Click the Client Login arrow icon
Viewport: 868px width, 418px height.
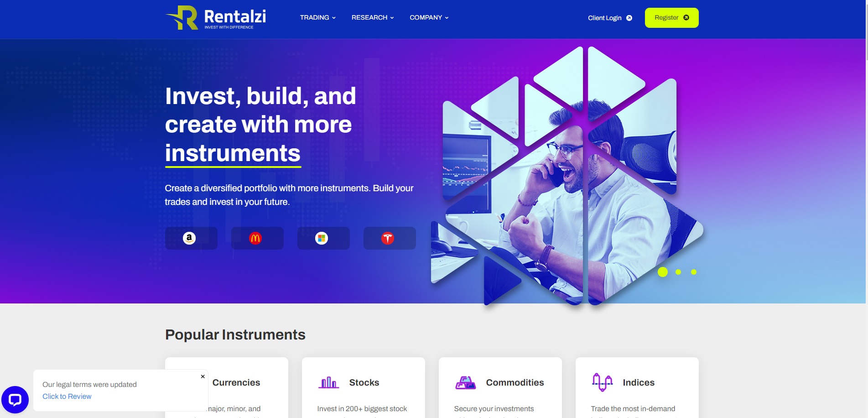pos(629,18)
